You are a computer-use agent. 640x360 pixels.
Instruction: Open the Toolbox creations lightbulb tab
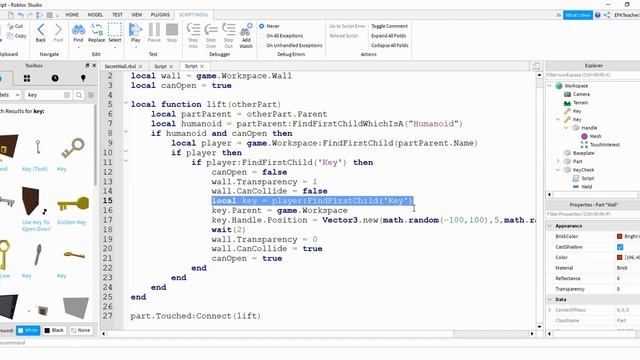point(83,78)
